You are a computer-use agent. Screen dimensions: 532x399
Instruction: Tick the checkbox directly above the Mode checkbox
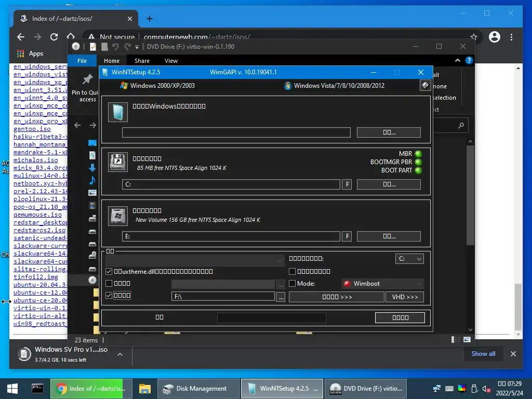click(x=292, y=271)
